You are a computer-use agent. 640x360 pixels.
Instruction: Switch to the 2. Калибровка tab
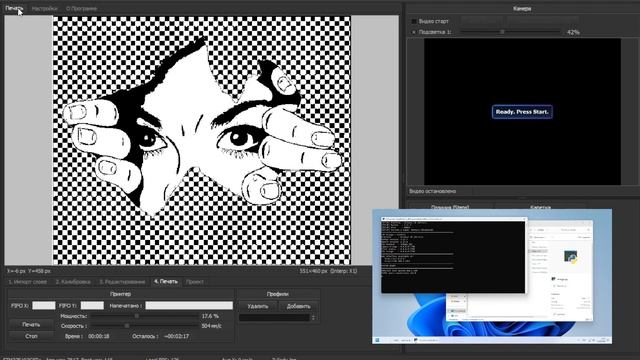(x=73, y=282)
